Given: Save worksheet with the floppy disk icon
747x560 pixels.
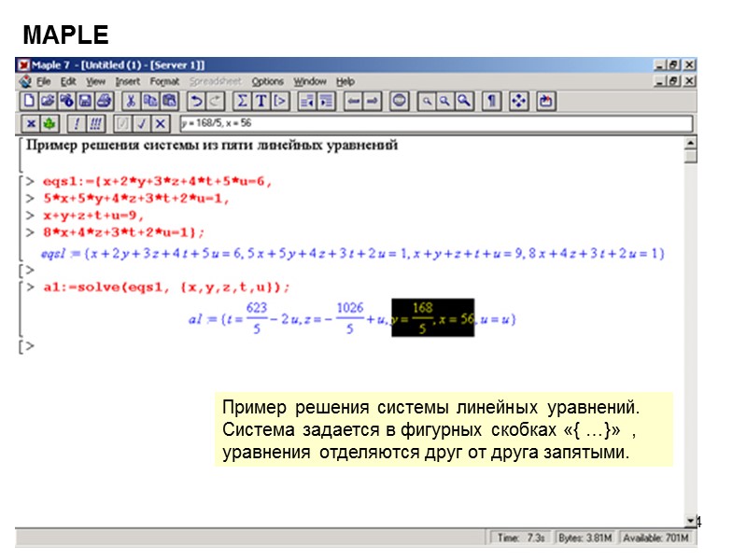Looking at the screenshot, I should click(x=85, y=101).
